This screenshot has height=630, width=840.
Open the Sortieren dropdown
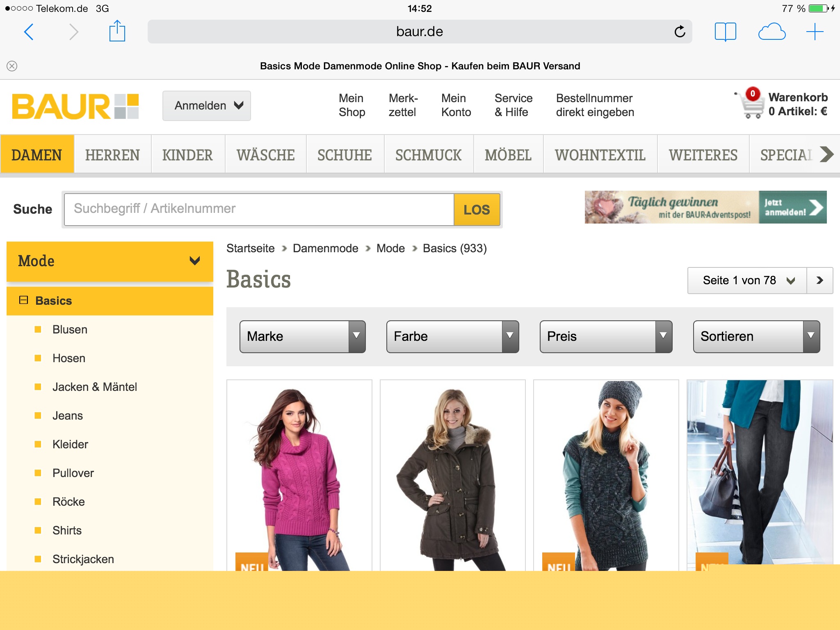point(757,337)
